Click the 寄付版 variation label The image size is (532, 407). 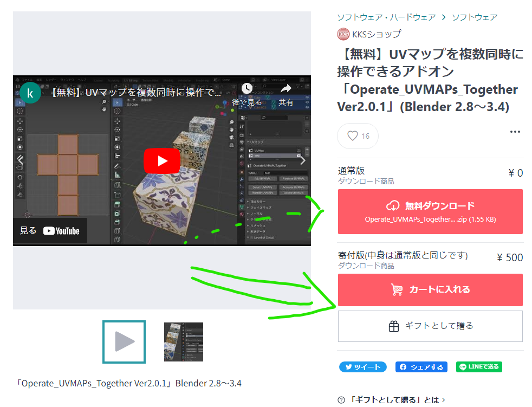403,255
